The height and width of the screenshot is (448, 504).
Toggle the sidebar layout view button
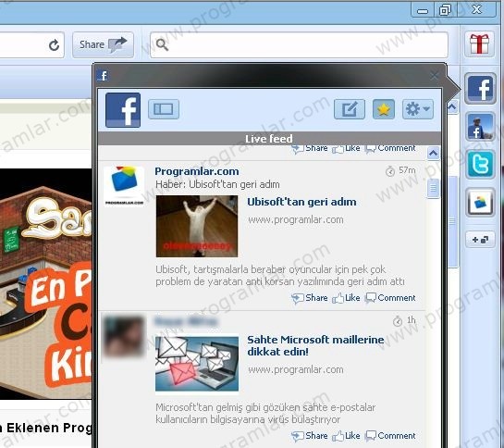(164, 109)
